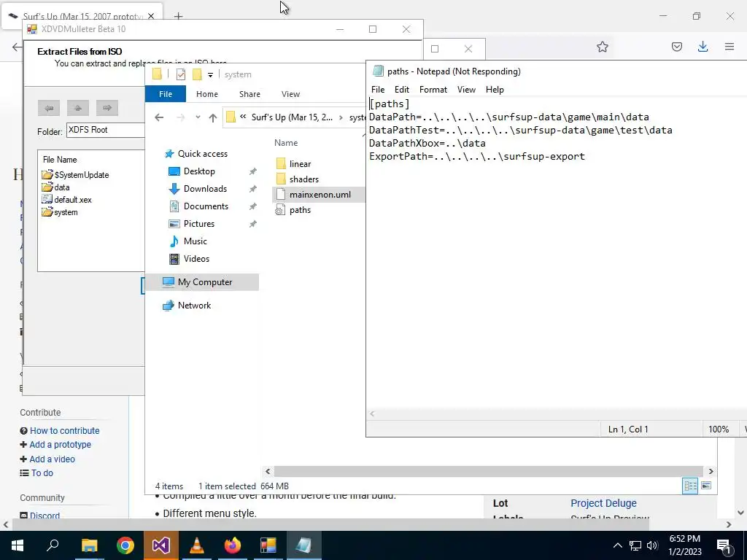The height and width of the screenshot is (560, 747).
Task: Click the XDFS Root folder field
Action: coord(105,130)
